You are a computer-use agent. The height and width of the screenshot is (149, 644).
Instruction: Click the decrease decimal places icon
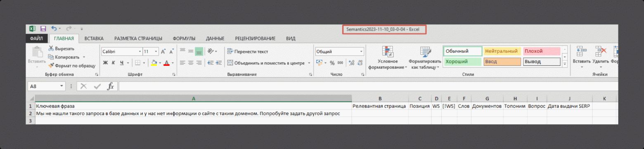click(x=360, y=63)
